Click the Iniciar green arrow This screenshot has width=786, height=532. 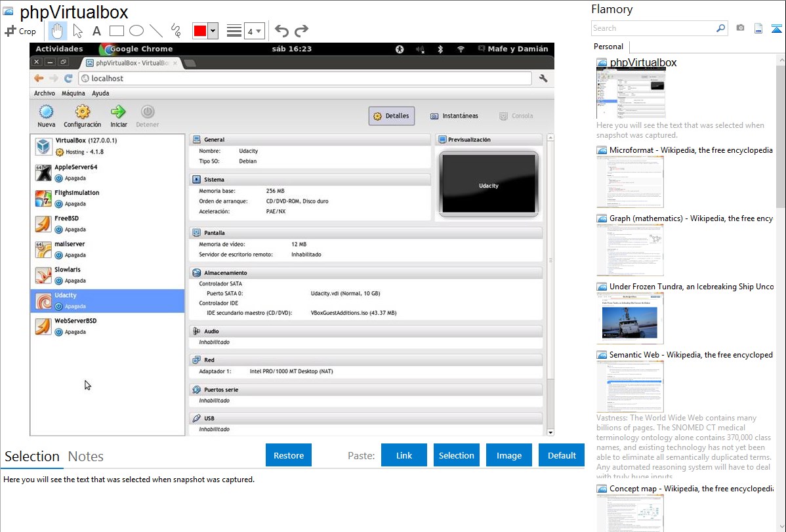118,112
